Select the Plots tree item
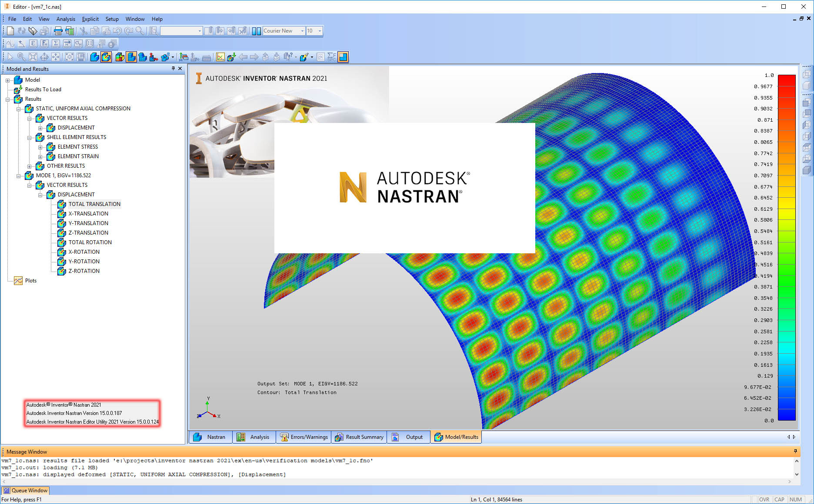Screen dimensions: 814x504 [x=30, y=281]
